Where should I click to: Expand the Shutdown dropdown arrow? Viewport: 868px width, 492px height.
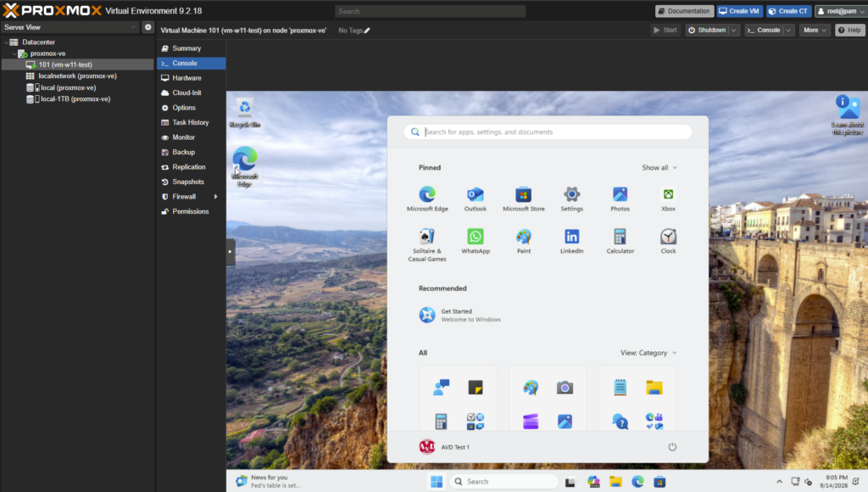click(733, 31)
